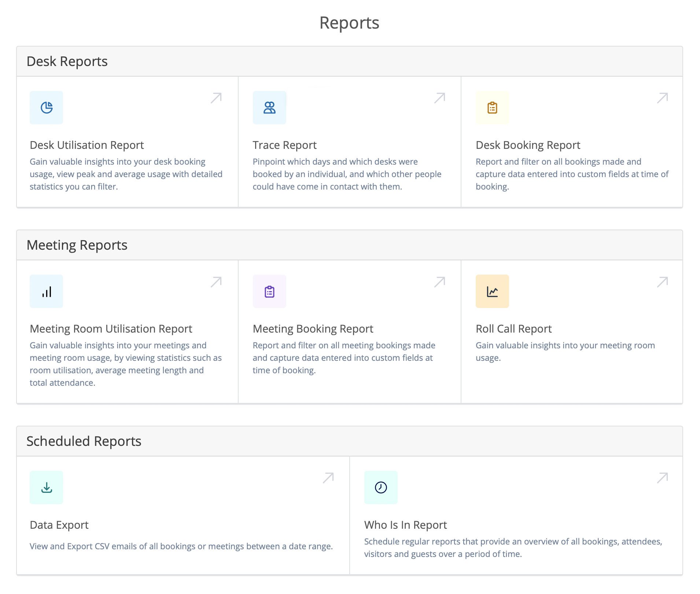
Task: Collapse the Meeting Reports section
Action: (x=77, y=245)
